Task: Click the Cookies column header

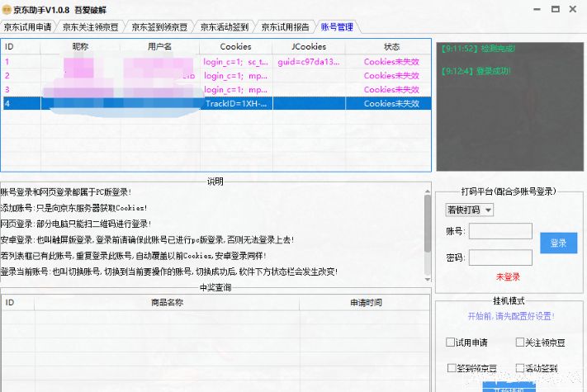Action: coord(236,47)
